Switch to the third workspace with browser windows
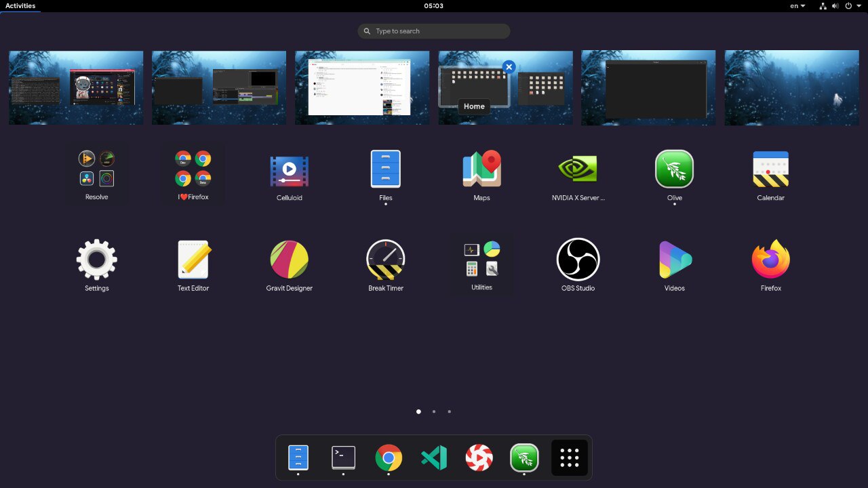This screenshot has height=488, width=868. tap(362, 87)
